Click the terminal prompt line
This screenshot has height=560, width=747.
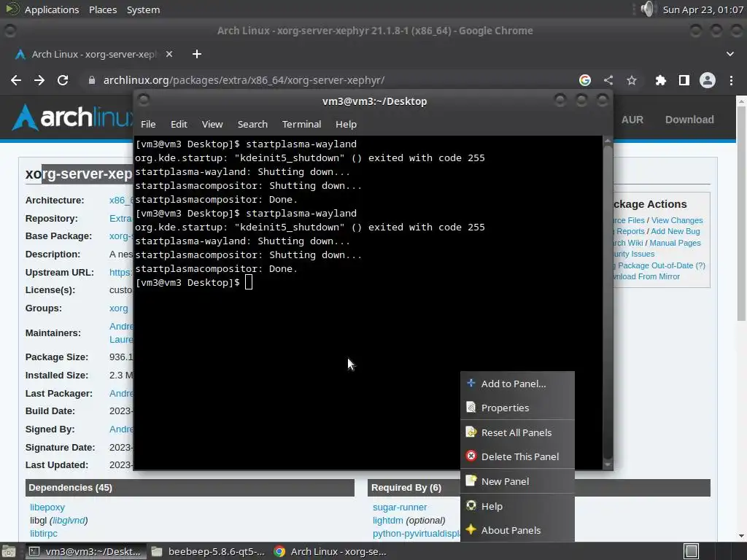click(194, 283)
